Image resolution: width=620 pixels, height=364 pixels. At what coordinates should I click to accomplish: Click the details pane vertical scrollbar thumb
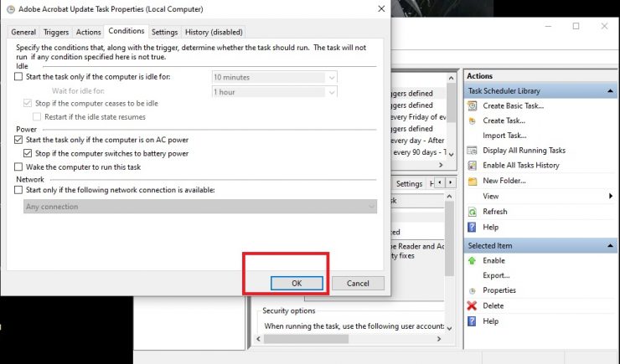[x=449, y=238]
